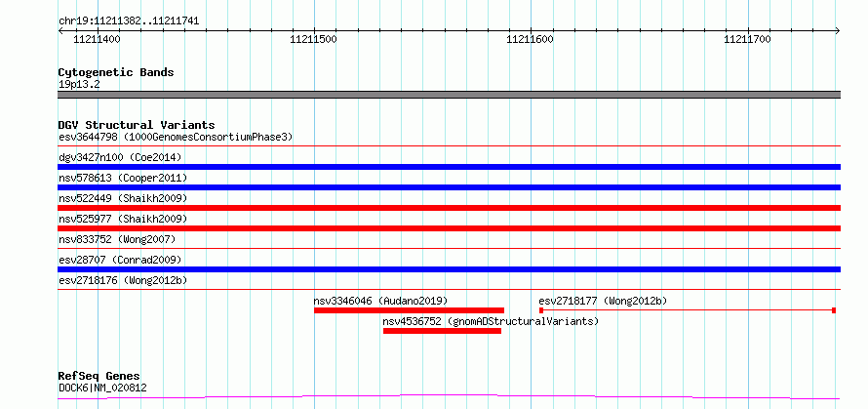The image size is (868, 409).
Task: Click the blue esv28707 variant bar
Action: (x=449, y=269)
